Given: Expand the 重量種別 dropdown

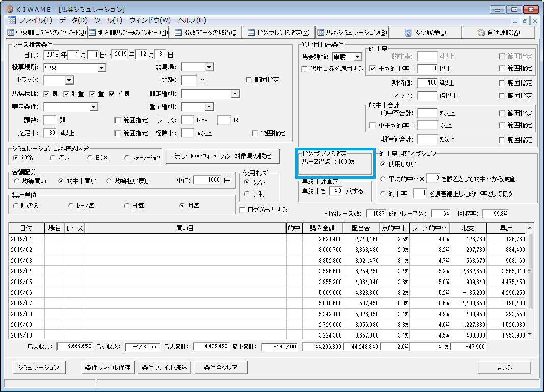Looking at the screenshot, I should (209, 107).
